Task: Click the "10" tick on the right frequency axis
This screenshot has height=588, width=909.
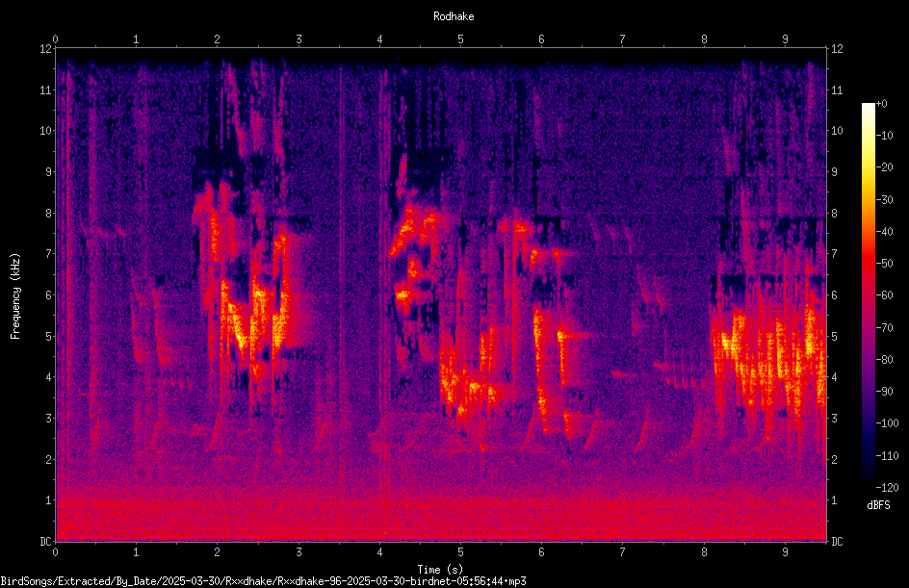Action: [837, 131]
